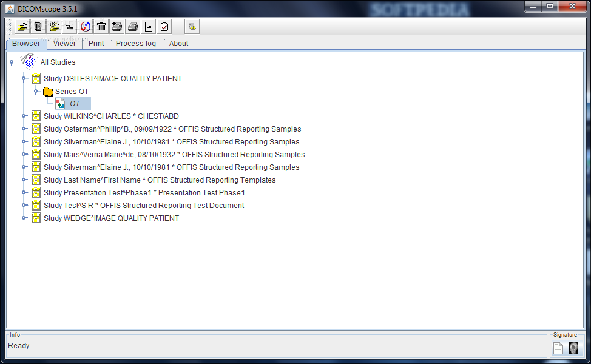This screenshot has width=591, height=364.
Task: Select Study Osterman^Phillip^B. row text
Action: pos(172,129)
